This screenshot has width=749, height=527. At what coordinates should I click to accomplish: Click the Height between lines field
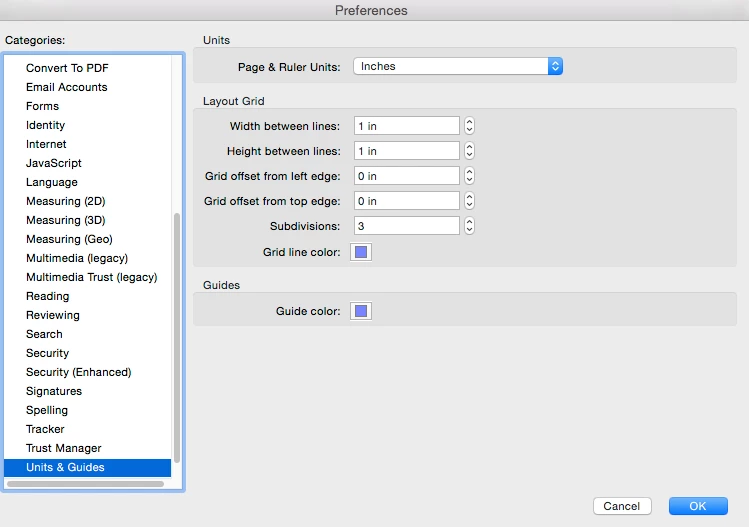coord(407,151)
